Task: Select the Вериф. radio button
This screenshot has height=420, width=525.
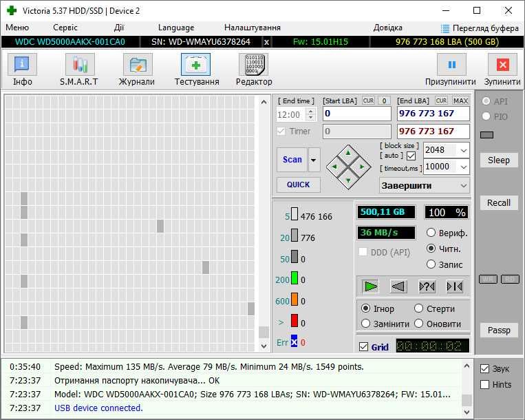Action: tap(431, 233)
